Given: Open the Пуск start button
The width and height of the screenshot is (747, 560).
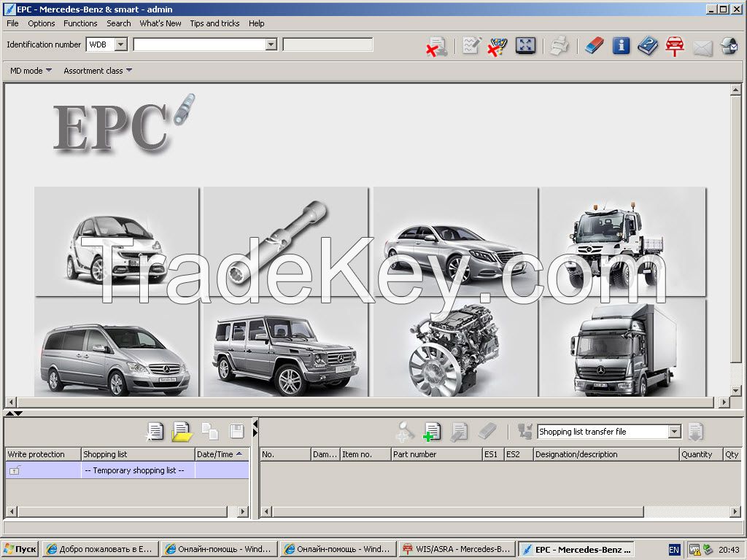Looking at the screenshot, I should [x=20, y=549].
